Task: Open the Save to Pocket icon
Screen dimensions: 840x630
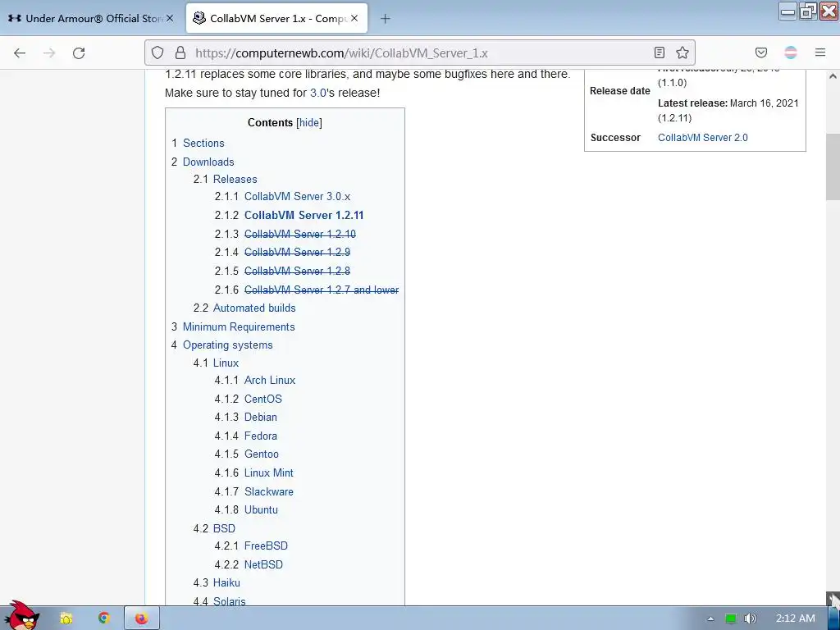Action: click(x=760, y=52)
